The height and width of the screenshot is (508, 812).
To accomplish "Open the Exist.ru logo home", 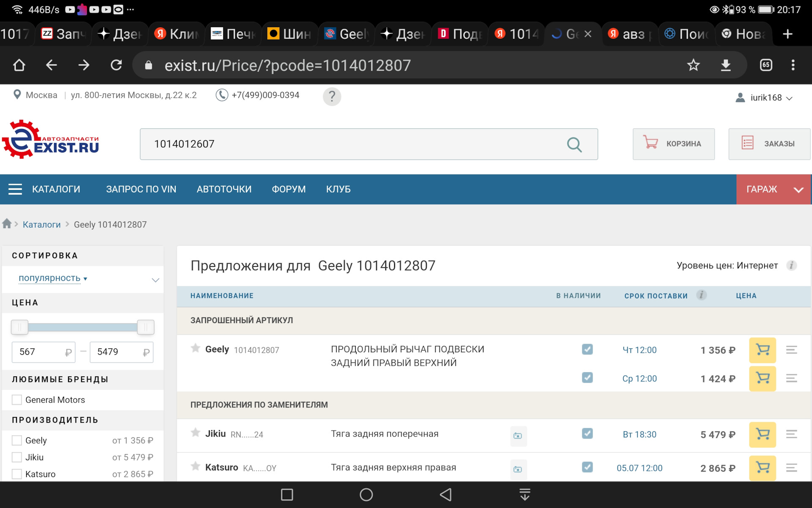I will 51,140.
